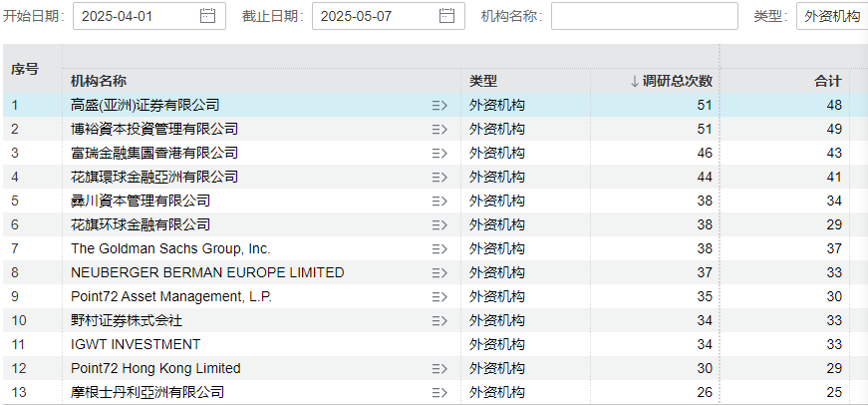Select institution 富瑞金融集團香港有限公司
Screen dimensions: 868x406
[154, 153]
